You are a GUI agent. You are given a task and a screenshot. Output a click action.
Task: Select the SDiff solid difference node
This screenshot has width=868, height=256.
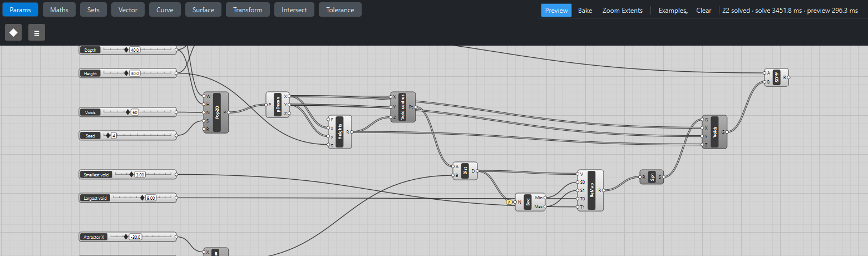click(777, 77)
